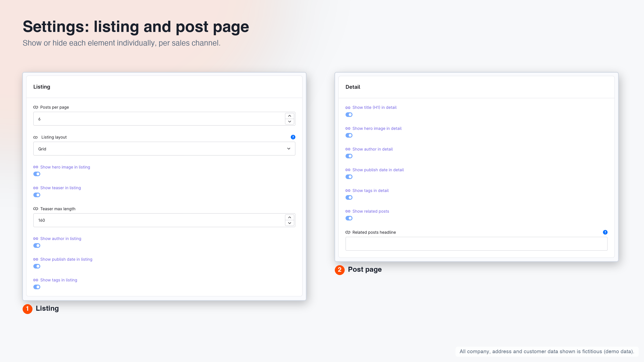Click link icon next to Show hero image in listing
This screenshot has height=362, width=644.
point(36,167)
